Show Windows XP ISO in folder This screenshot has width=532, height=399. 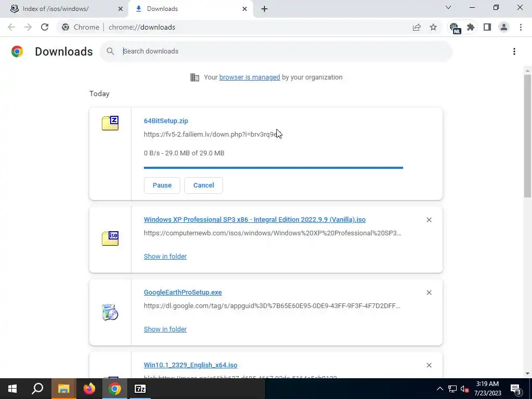click(x=165, y=257)
